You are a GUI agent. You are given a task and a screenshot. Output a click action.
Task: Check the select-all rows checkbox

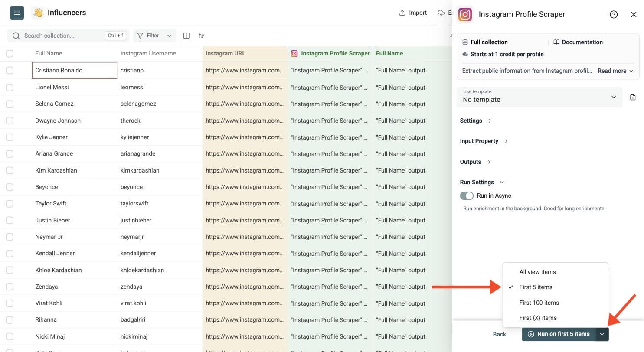(10, 54)
